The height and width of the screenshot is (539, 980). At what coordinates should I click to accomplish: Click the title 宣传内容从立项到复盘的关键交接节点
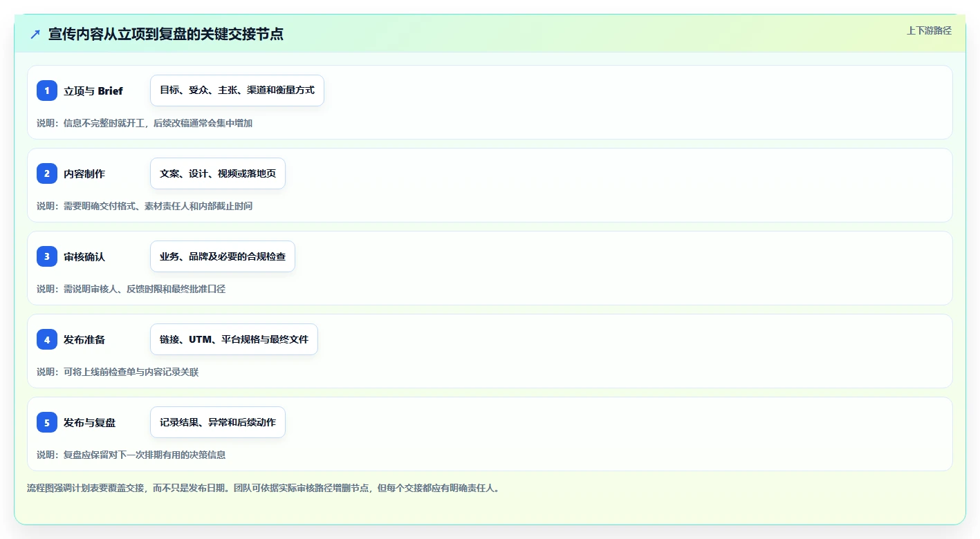(x=166, y=34)
